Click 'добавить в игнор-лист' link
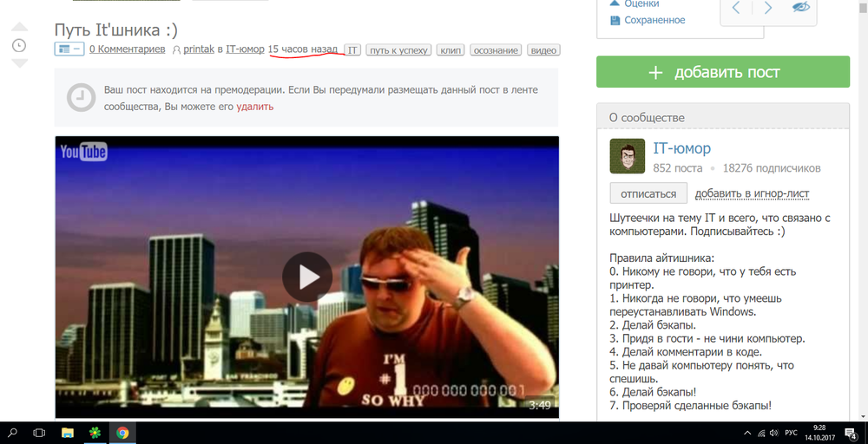 coord(753,193)
